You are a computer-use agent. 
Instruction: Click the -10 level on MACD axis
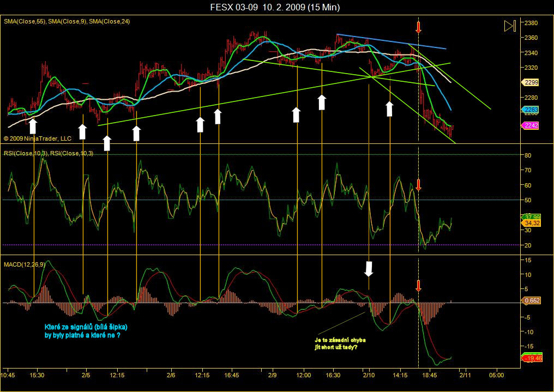(x=528, y=332)
